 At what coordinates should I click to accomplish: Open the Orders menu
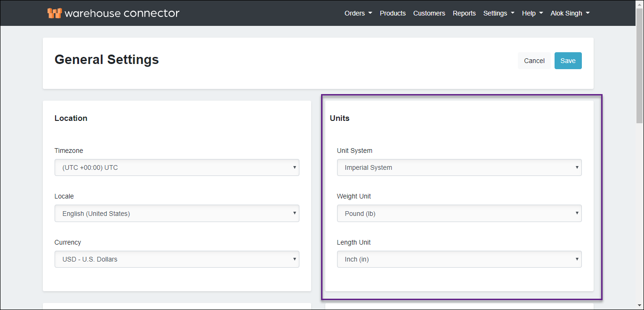tap(358, 13)
